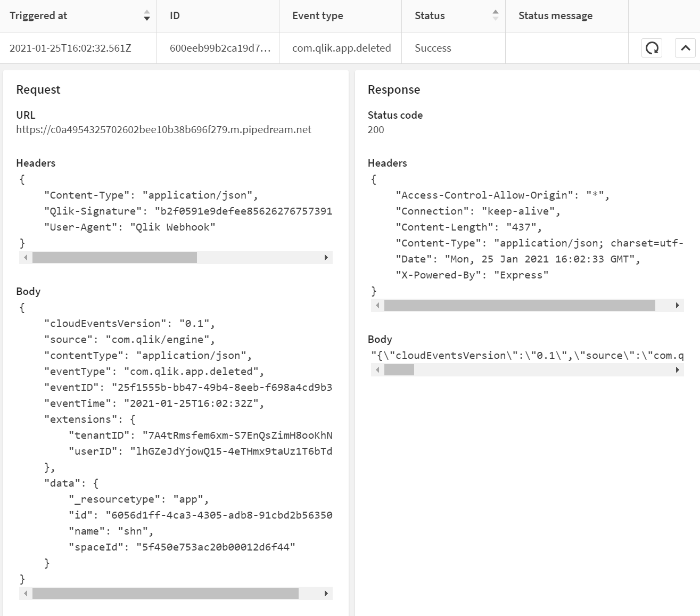Collapse the expanded event details panel
The height and width of the screenshot is (616, 700).
pos(684,48)
